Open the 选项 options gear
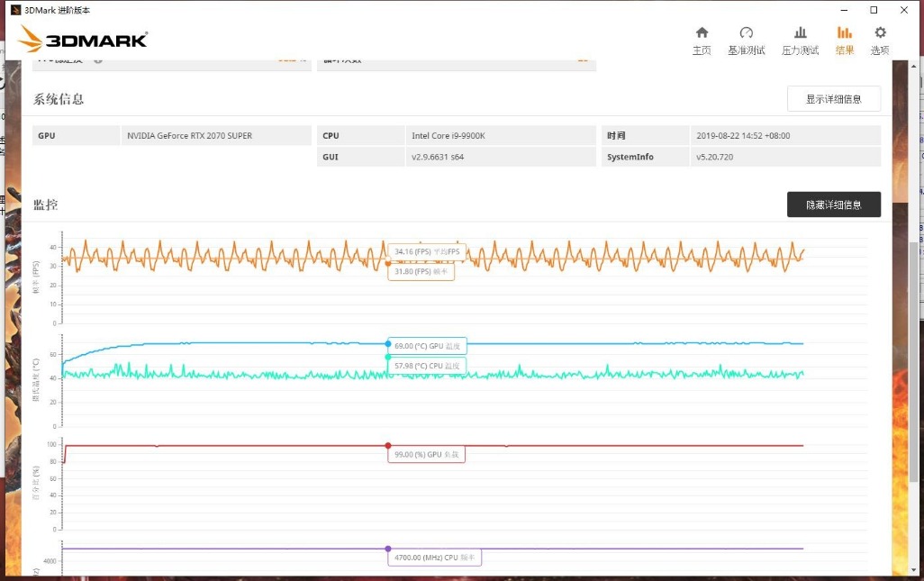Screen dimensions: 924x581 (x=880, y=41)
